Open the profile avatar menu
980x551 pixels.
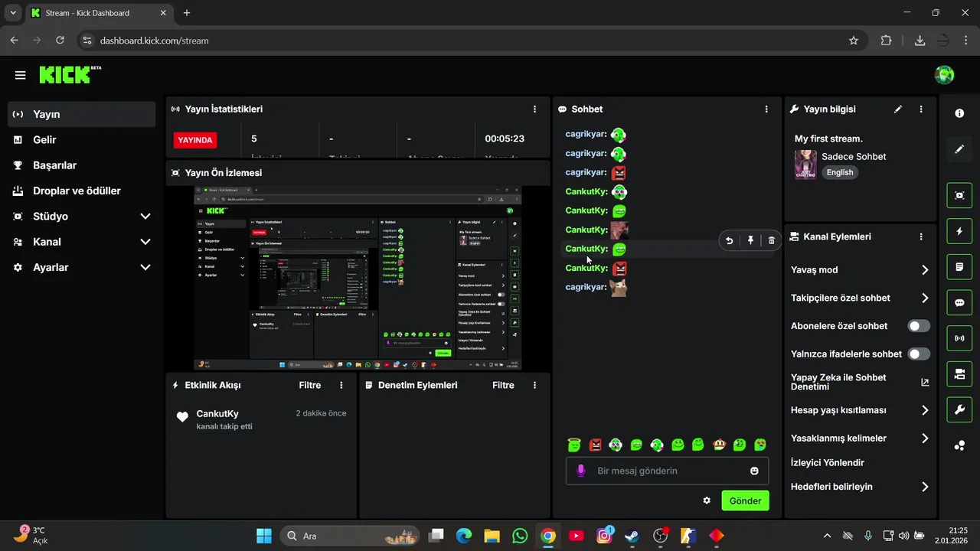(x=944, y=75)
